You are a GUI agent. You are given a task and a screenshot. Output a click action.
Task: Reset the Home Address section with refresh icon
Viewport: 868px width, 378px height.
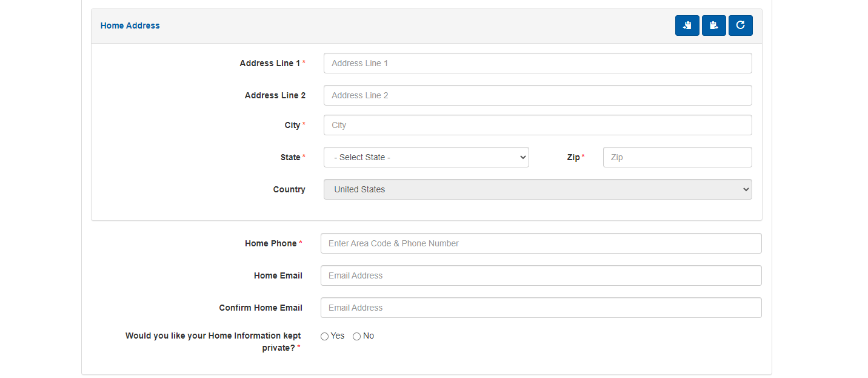pyautogui.click(x=740, y=25)
